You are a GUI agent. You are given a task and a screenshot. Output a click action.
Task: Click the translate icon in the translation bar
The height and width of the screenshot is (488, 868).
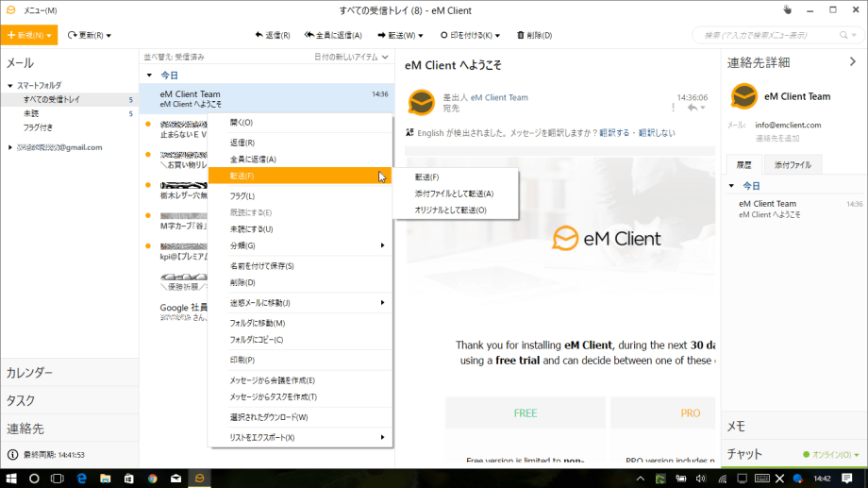coord(409,132)
